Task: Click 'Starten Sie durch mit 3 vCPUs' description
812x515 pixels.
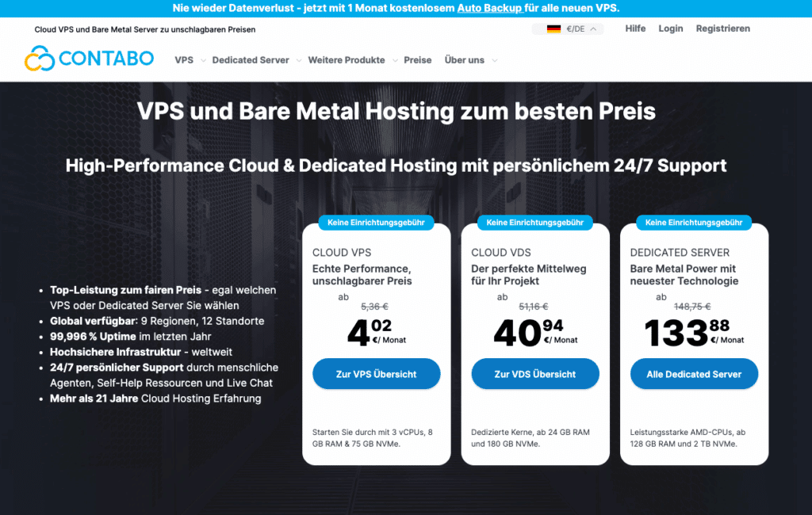Action: click(373, 438)
